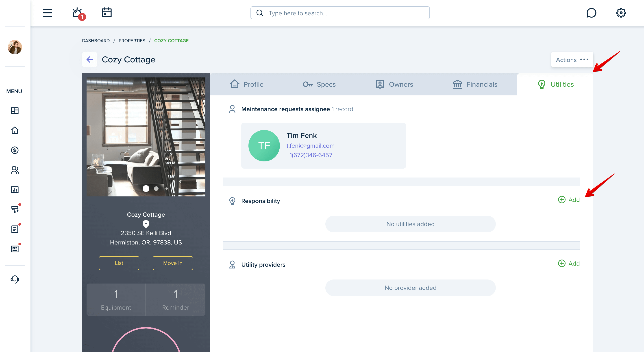Open the chat messages icon
Screen dimensions: 644x352
click(x=591, y=13)
